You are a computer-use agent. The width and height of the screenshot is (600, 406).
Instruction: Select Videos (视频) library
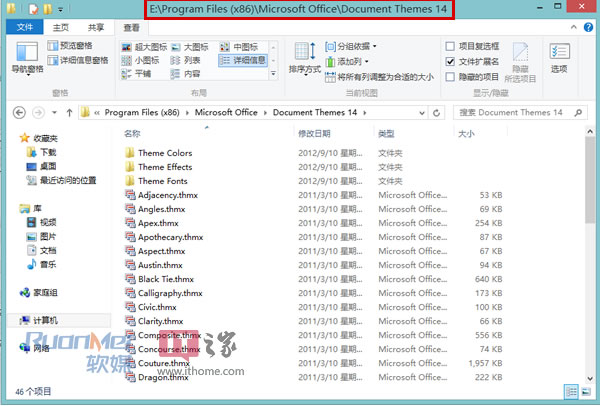(42, 222)
